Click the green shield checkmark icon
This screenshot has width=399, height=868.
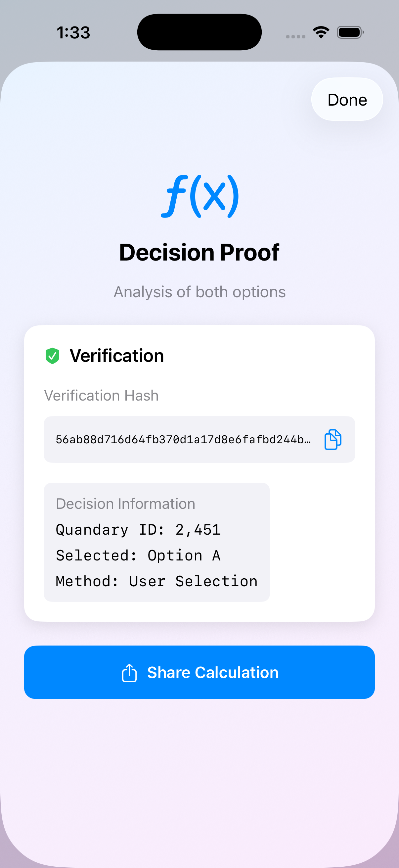(53, 356)
